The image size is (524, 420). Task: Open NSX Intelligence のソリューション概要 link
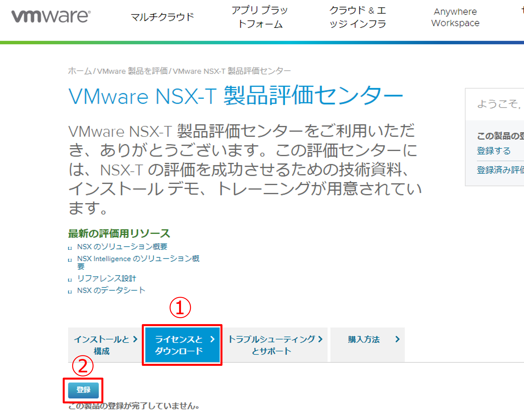click(x=138, y=258)
